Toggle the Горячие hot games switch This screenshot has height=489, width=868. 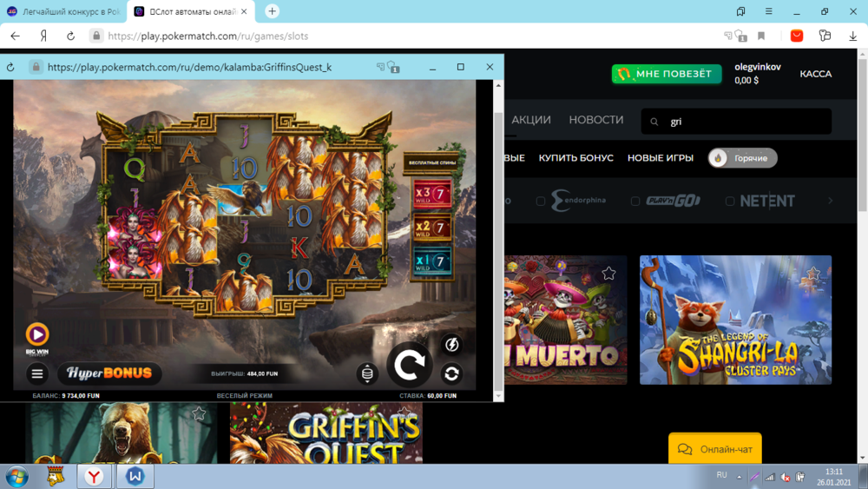(742, 158)
